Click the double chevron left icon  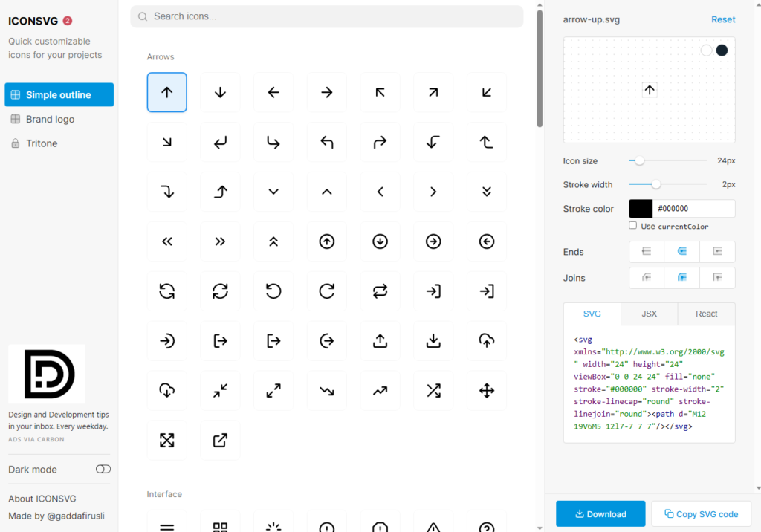167,241
